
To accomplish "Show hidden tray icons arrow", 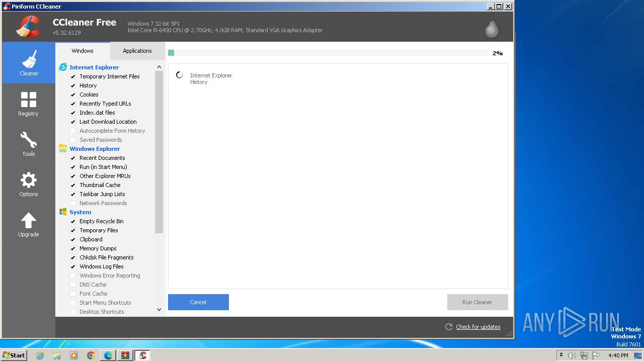I will tap(561, 355).
